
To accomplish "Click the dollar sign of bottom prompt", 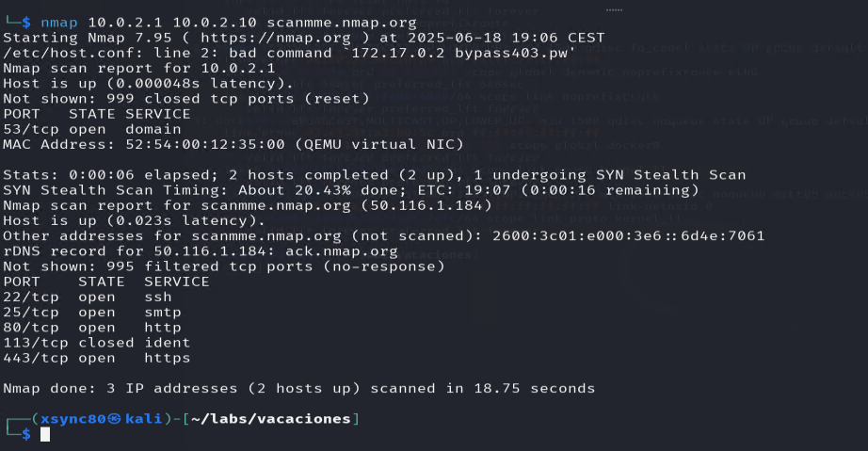I will [x=26, y=434].
